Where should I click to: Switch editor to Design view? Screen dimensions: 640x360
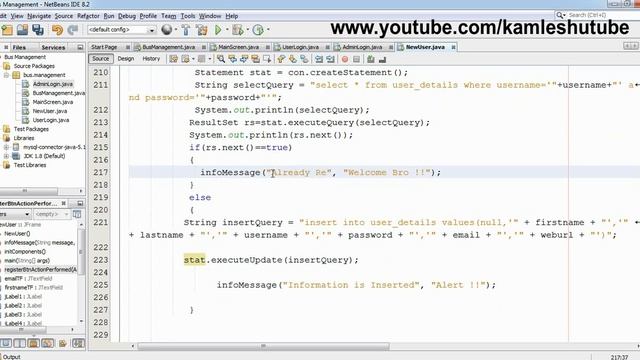126,59
